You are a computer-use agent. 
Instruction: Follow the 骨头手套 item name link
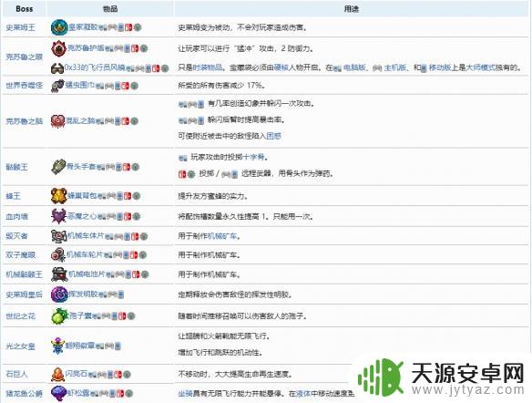81,166
